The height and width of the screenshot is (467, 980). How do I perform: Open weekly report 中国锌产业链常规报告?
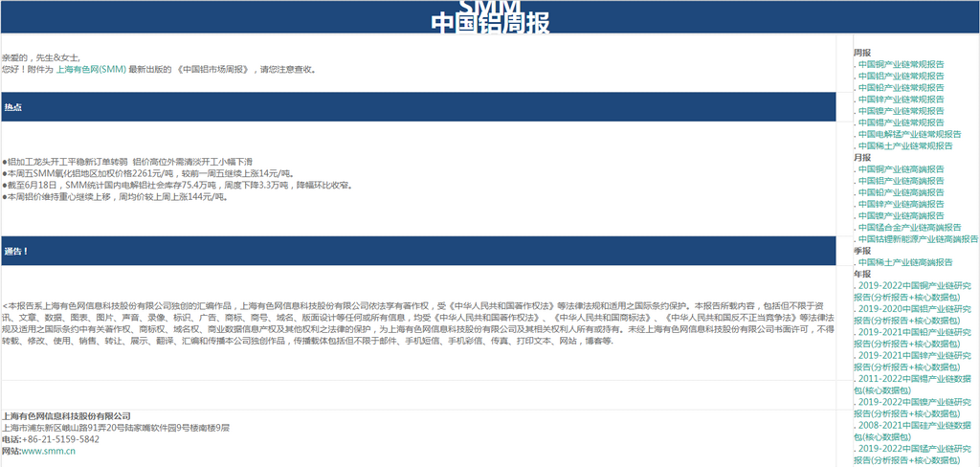901,100
